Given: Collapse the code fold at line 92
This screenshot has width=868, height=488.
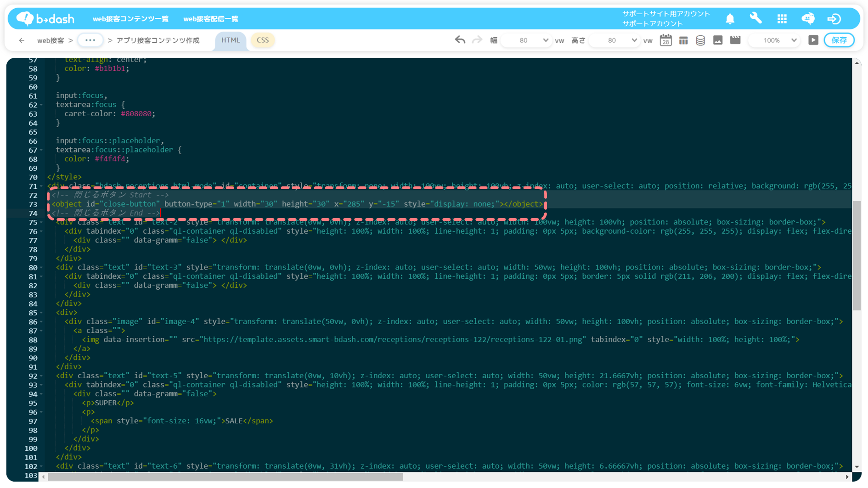Looking at the screenshot, I should (x=41, y=376).
